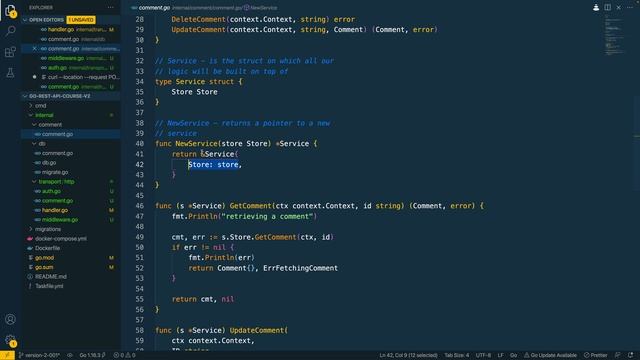Click the git branch version-2-001 status item
Screen dimensions: 640x360
tap(39, 355)
